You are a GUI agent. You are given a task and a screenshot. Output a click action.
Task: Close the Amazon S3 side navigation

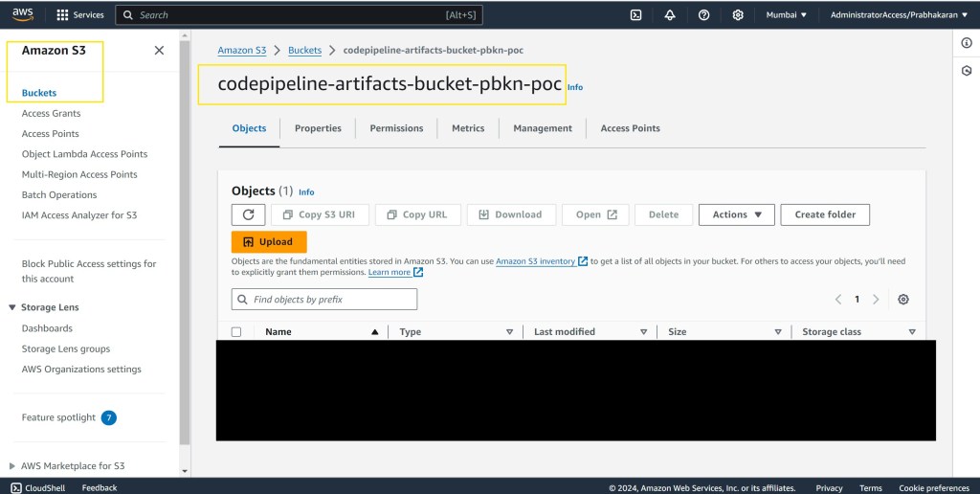pos(159,51)
